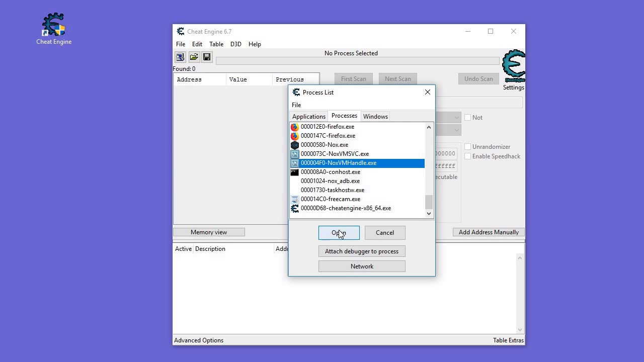Click the scan progress bar
This screenshot has height=362, width=644.
point(358,61)
